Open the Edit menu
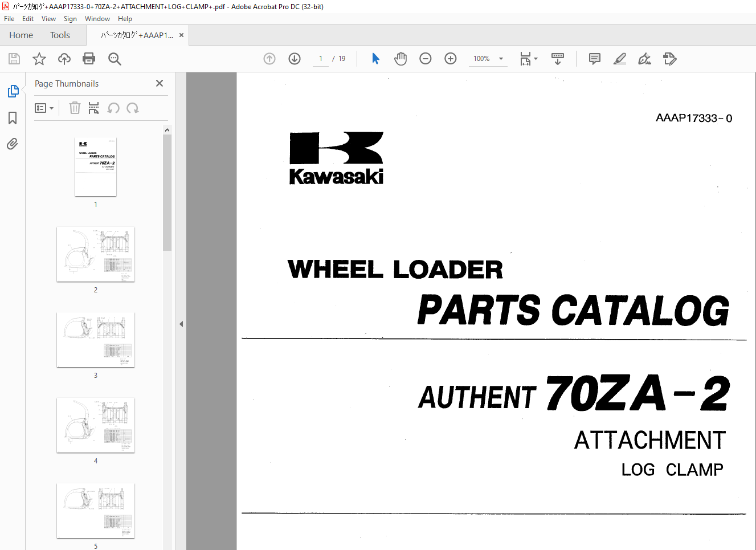This screenshot has height=550, width=756. point(28,19)
